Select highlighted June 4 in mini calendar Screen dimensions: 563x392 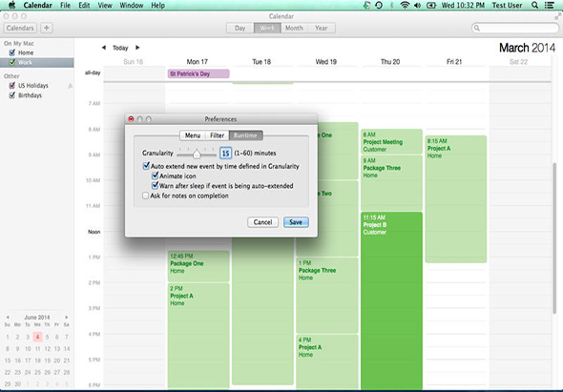coord(37,337)
